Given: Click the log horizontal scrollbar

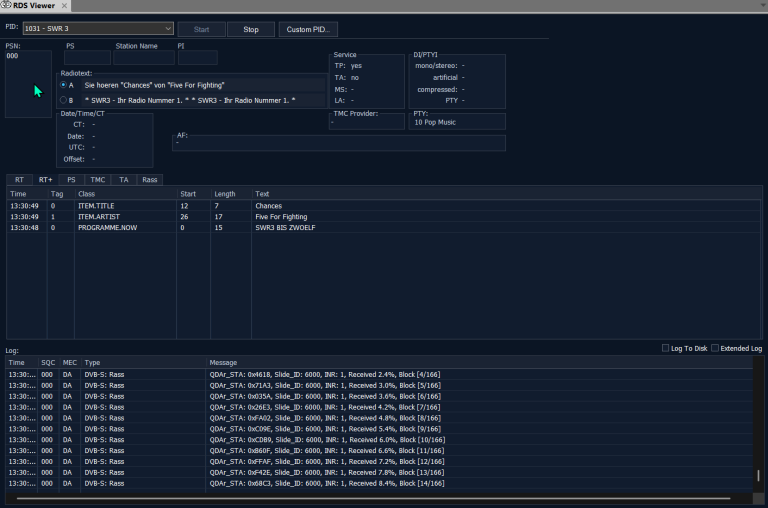Looking at the screenshot, I should [373, 498].
